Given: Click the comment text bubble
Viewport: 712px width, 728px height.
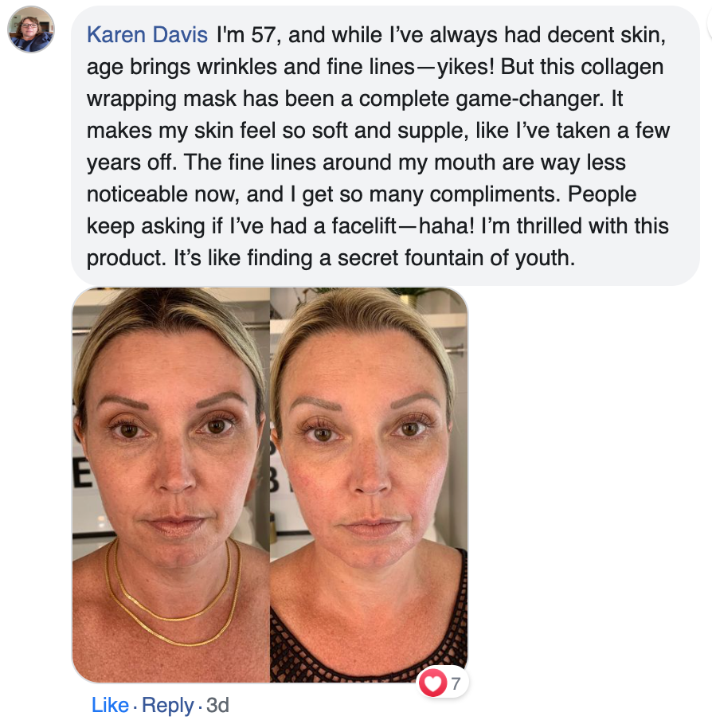Looking at the screenshot, I should 385,146.
